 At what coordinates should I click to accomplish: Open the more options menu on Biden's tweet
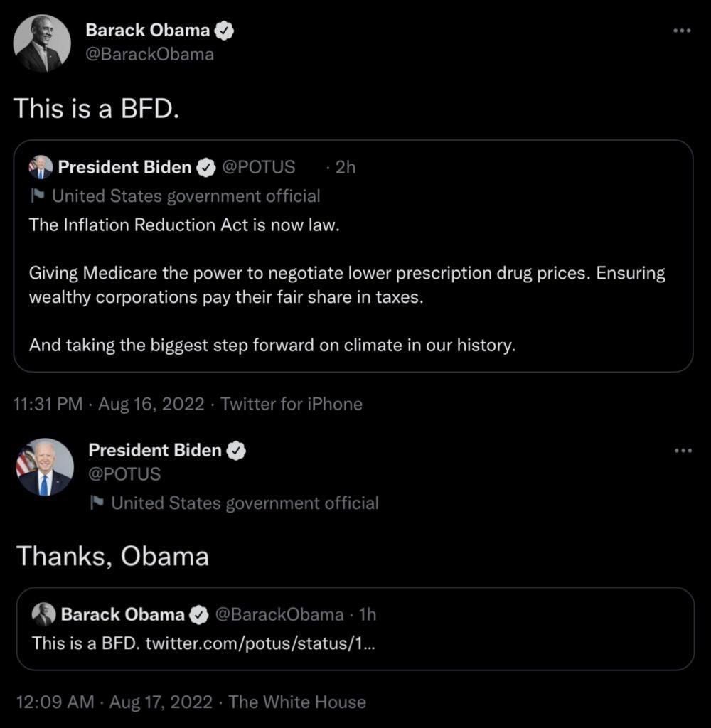tap(682, 449)
